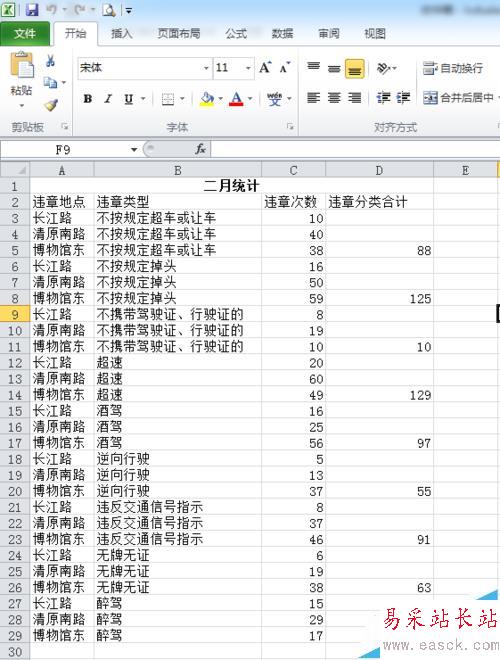The height and width of the screenshot is (660, 500).
Task: Open the Underline style dropdown arrow
Action: 143,99
